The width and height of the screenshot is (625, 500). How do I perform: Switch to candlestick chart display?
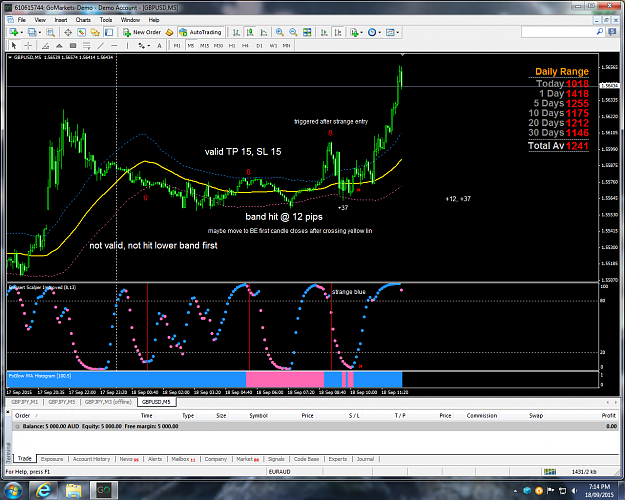pyautogui.click(x=250, y=32)
